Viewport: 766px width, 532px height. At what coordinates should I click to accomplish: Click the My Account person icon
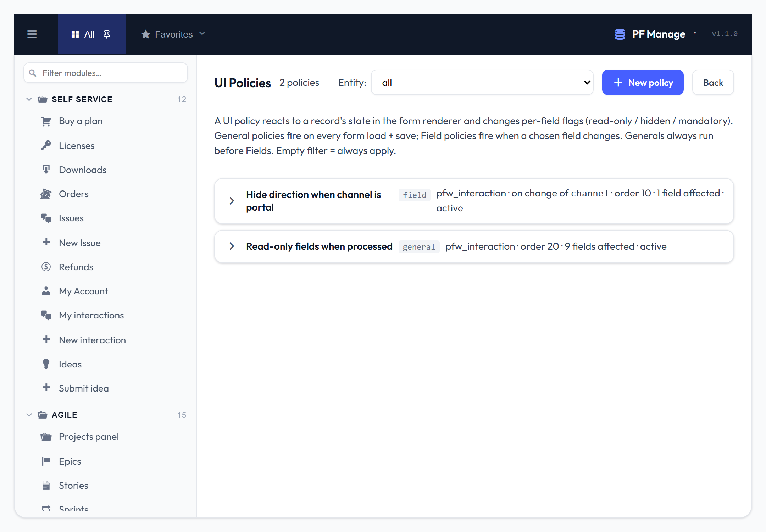tap(46, 291)
